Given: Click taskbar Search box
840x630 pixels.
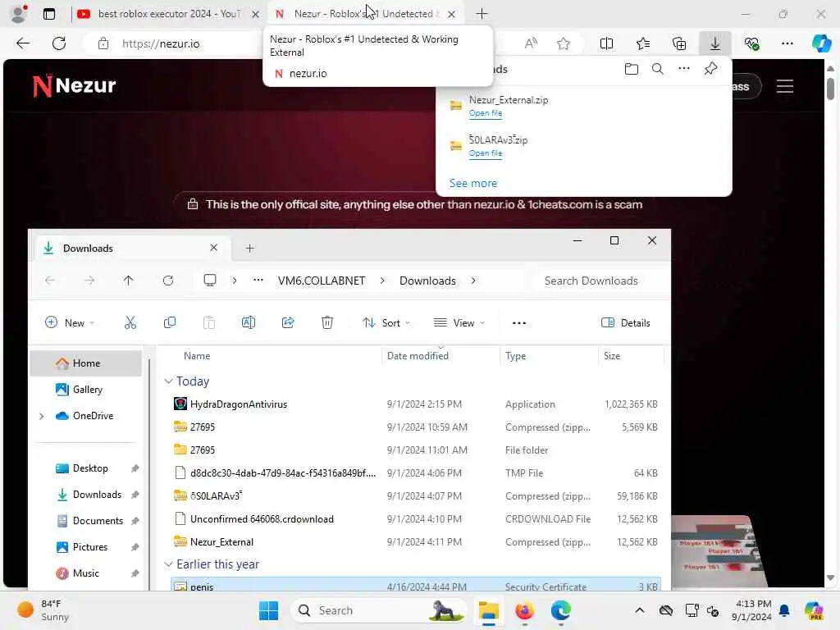Looking at the screenshot, I should click(378, 610).
